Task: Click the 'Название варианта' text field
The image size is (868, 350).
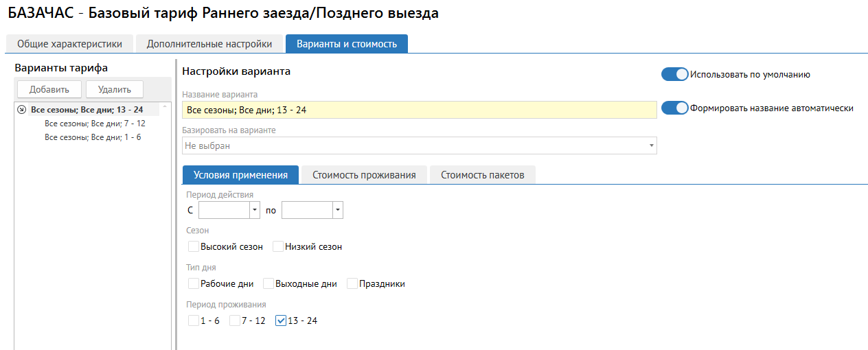Action: pyautogui.click(x=419, y=110)
